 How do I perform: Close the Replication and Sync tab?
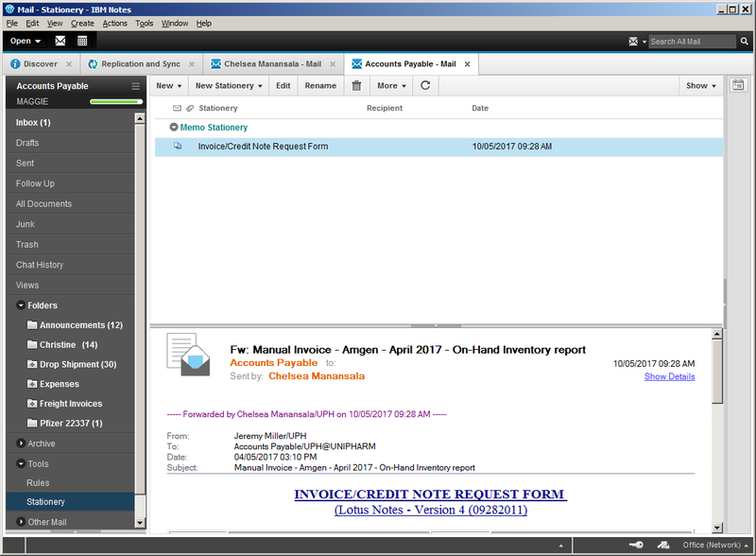click(192, 63)
